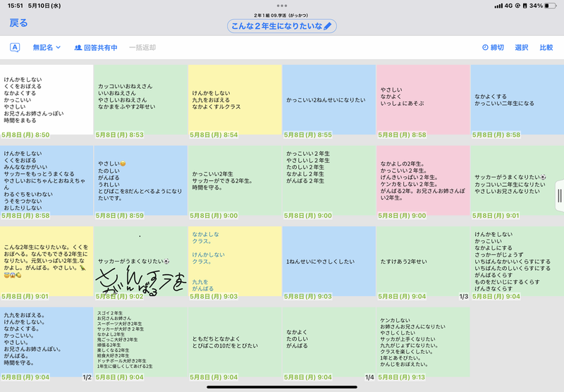Open the スゴイ2年生 card with 1/2 pages
The image size is (564, 392).
(140, 342)
